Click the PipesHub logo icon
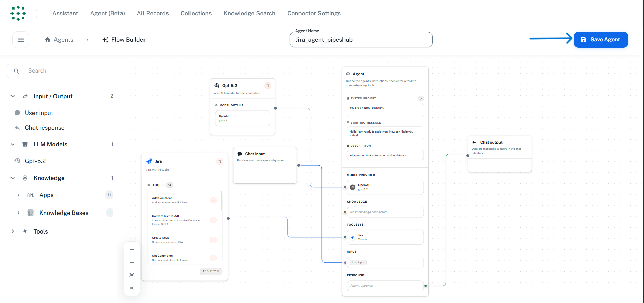 tap(18, 13)
